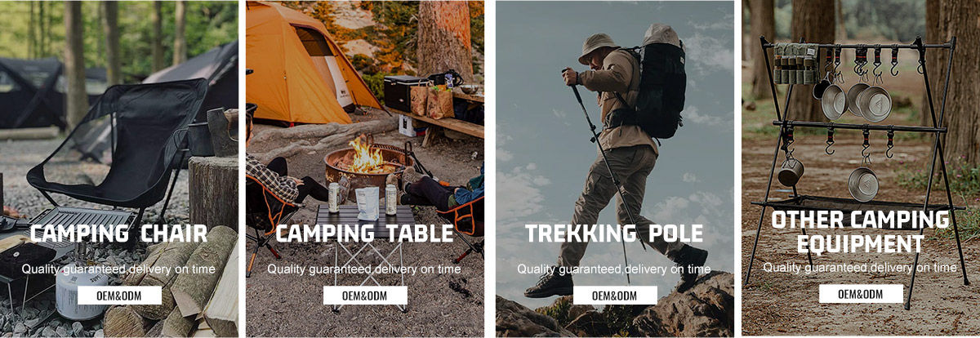The height and width of the screenshot is (338, 980).
Task: Click OEM&ODM button under Trekking Pole
Action: point(614,295)
